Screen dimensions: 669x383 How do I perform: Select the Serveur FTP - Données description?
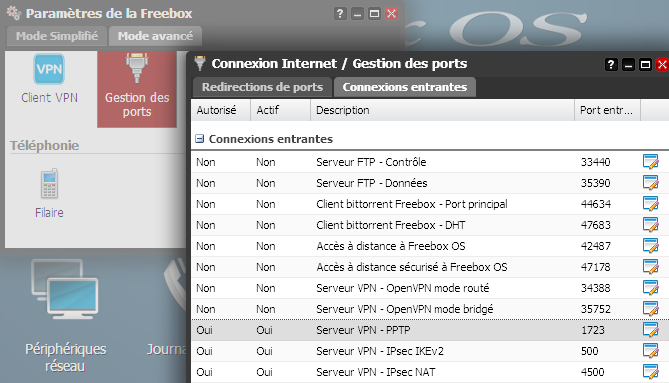(372, 183)
